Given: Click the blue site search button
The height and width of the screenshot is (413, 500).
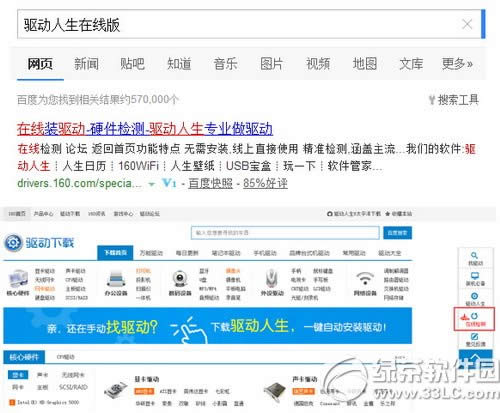Looking at the screenshot, I should click(x=397, y=233).
